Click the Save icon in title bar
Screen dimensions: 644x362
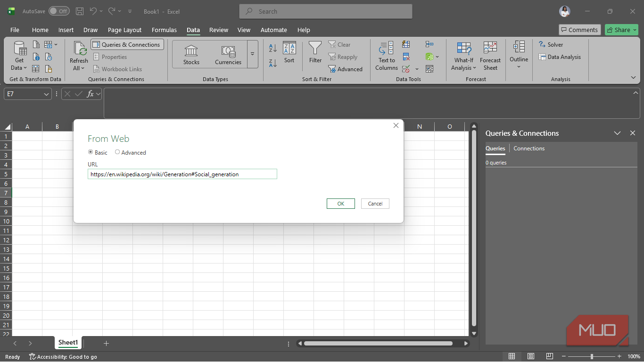click(80, 11)
